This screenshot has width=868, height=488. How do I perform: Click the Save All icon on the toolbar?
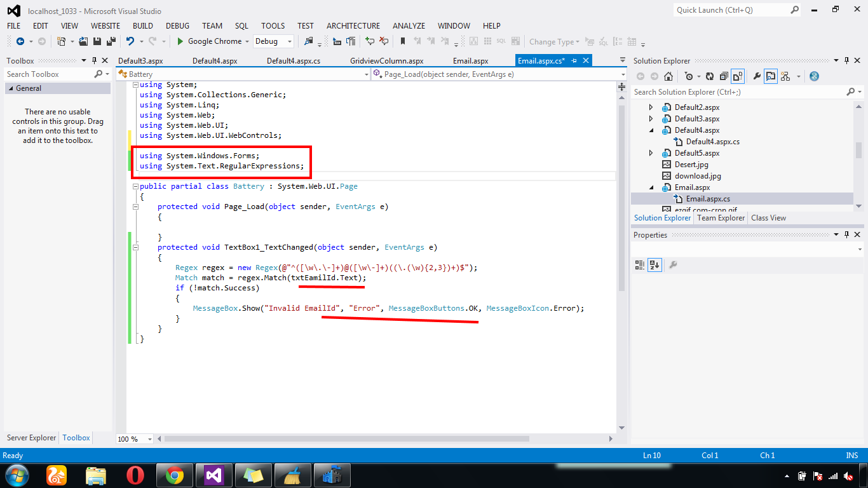(111, 41)
